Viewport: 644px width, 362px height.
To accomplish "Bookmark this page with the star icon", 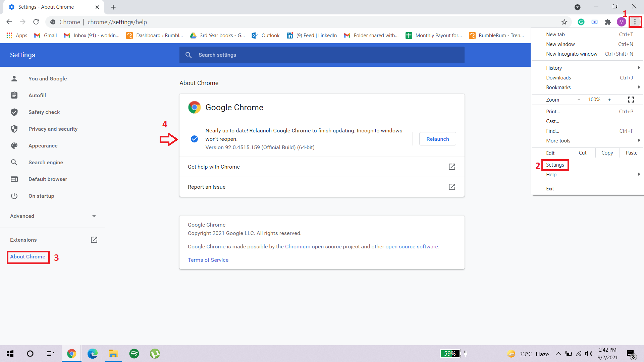I will coord(564,22).
